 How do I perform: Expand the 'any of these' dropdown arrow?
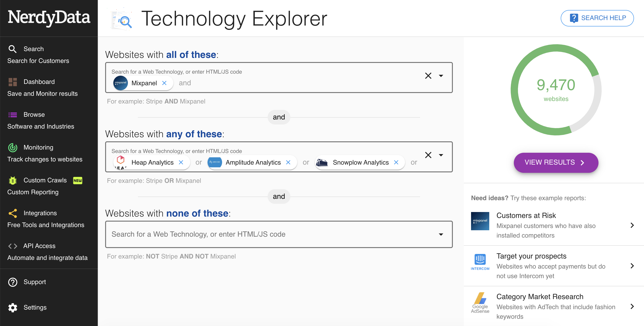[x=441, y=155]
